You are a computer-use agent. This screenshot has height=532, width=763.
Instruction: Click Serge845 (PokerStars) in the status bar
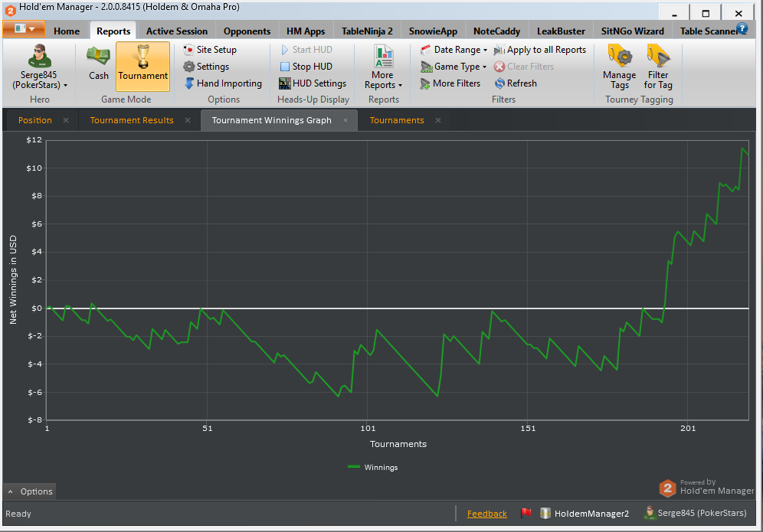[695, 513]
